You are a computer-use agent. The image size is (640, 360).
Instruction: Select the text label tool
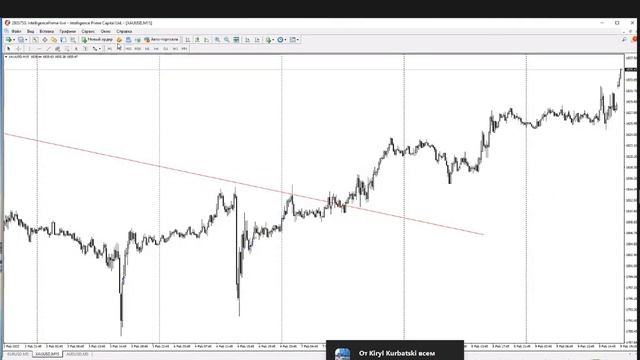pos(85,49)
